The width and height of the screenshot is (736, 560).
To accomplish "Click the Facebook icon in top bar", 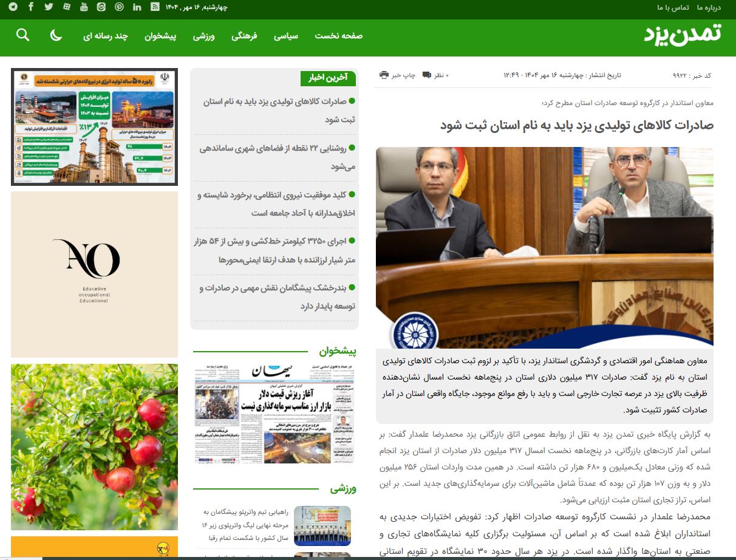I will tap(31, 7).
